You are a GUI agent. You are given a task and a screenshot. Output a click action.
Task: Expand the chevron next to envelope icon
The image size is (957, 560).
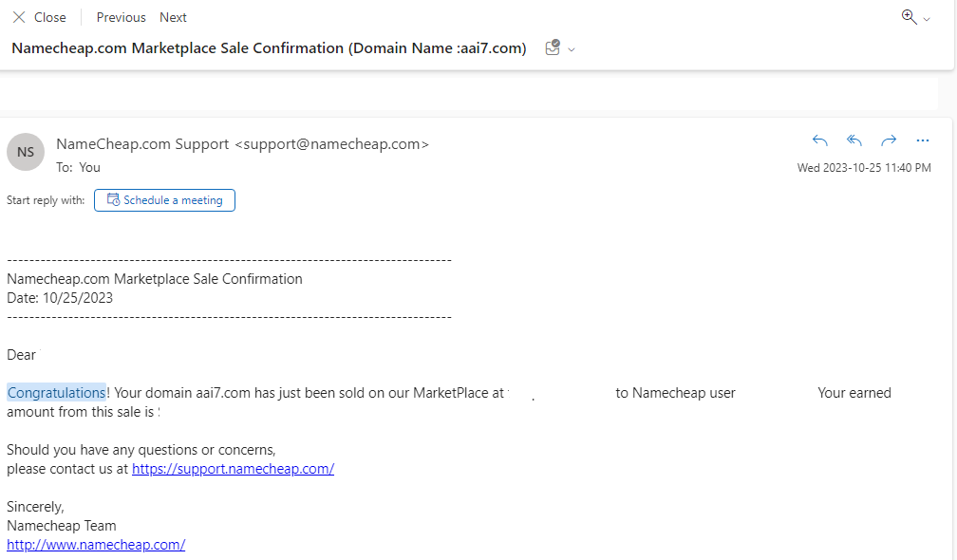pos(572,49)
